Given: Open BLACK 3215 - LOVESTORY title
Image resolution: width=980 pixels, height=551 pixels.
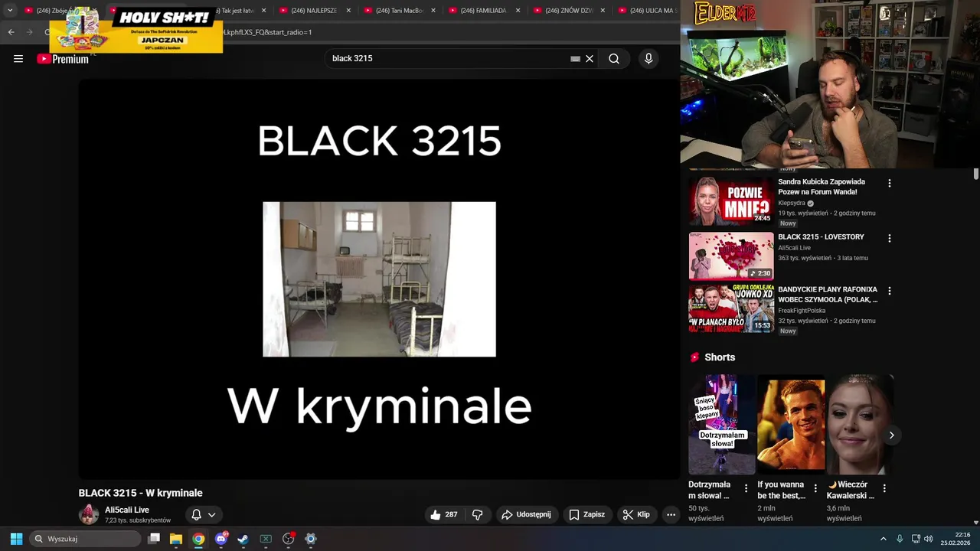Looking at the screenshot, I should (x=821, y=237).
